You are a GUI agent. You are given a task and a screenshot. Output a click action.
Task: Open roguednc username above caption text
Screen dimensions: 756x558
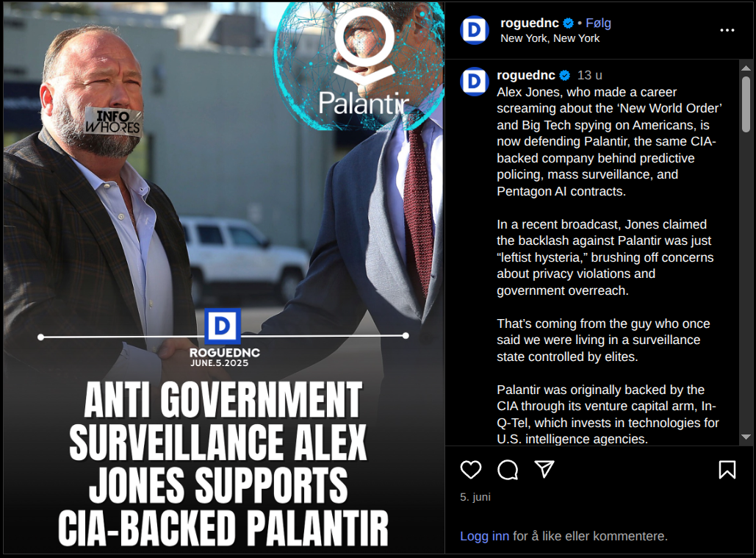[526, 75]
